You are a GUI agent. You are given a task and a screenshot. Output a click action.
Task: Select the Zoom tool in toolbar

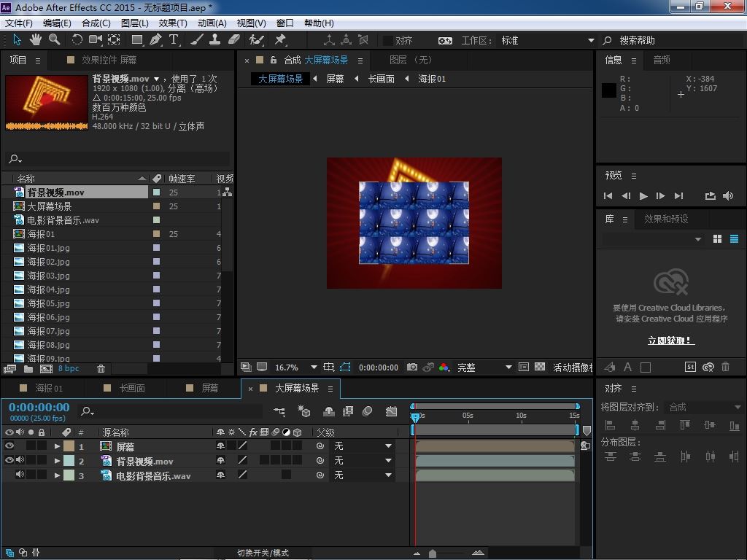coord(54,40)
